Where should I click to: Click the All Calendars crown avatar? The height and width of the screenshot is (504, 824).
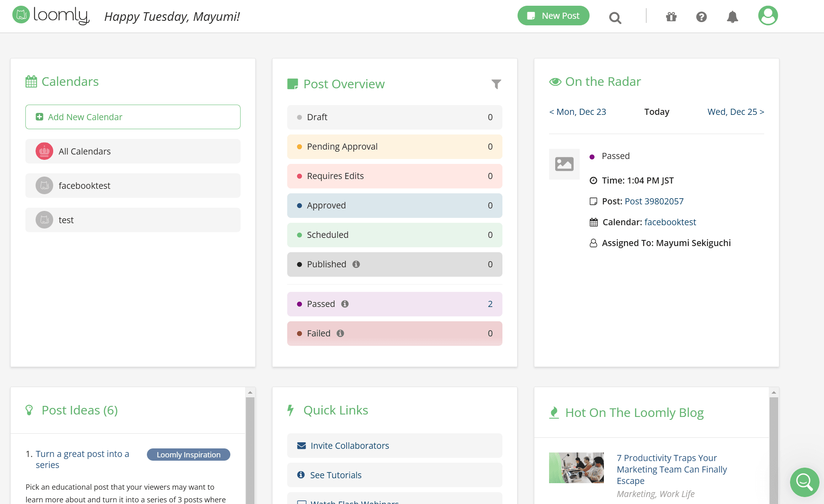coord(44,151)
